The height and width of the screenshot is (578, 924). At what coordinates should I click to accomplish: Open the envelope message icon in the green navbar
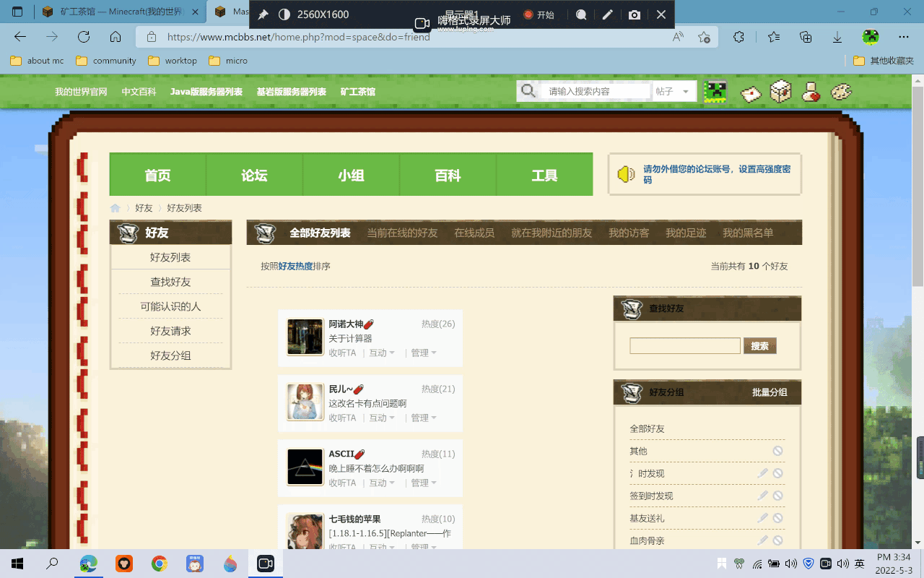(751, 93)
